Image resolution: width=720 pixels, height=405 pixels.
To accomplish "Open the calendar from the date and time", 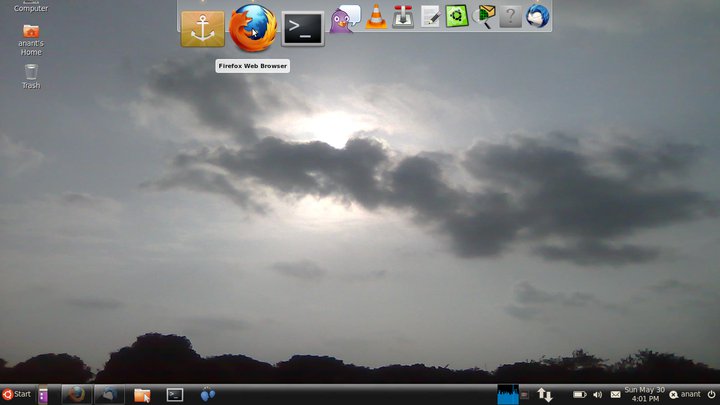I will point(643,394).
